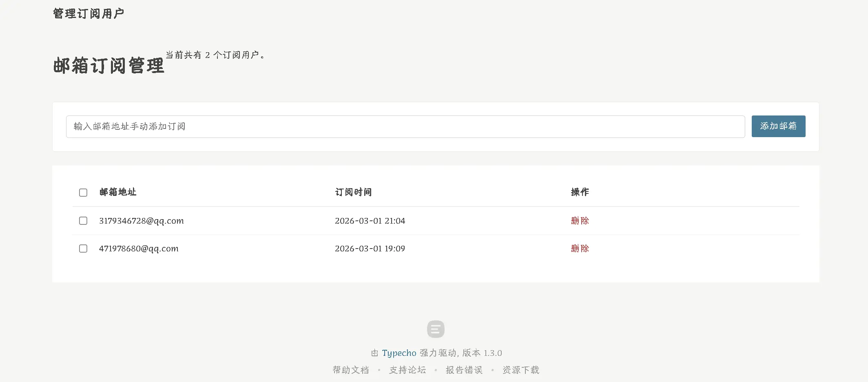Click the email text 3179346728@qq.com
The height and width of the screenshot is (382, 868).
tap(142, 221)
